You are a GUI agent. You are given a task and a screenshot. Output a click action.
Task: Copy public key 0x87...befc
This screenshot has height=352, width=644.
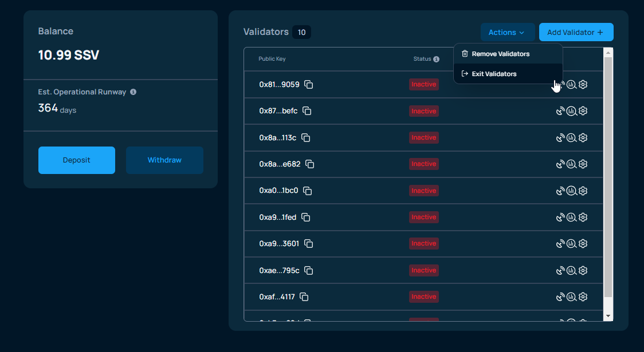(x=307, y=111)
